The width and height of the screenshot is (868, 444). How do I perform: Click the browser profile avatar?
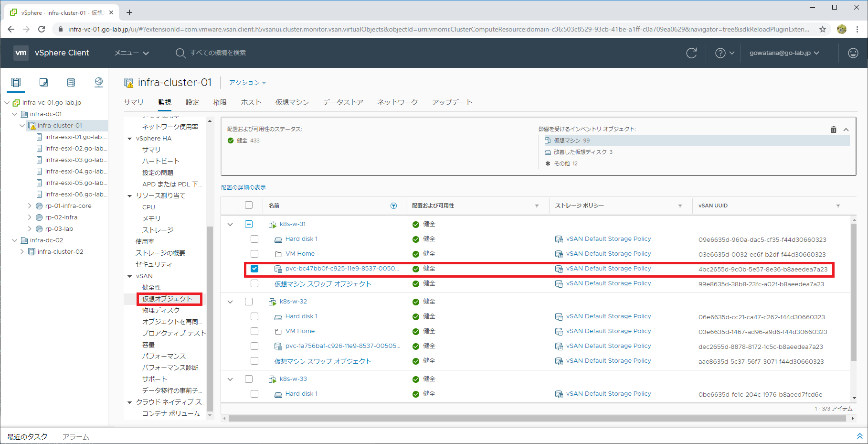point(842,29)
